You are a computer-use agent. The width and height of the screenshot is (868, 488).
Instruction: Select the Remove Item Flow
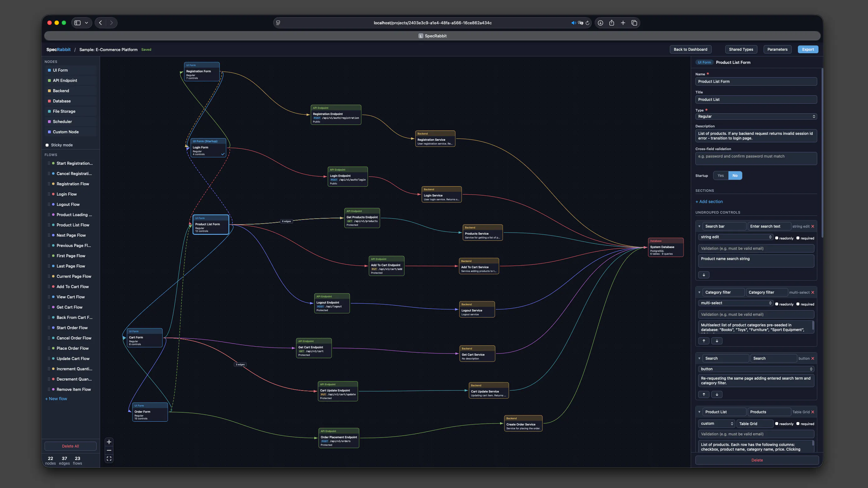(x=74, y=389)
